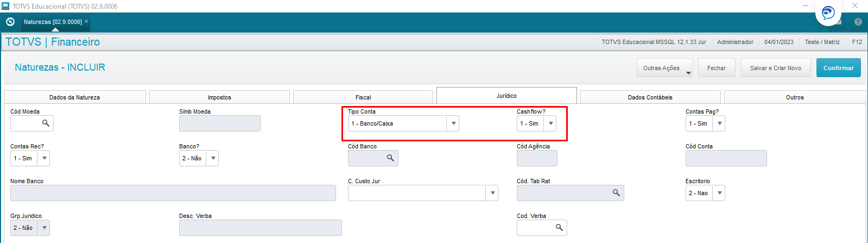Open the Outras Ações menu button

click(664, 68)
